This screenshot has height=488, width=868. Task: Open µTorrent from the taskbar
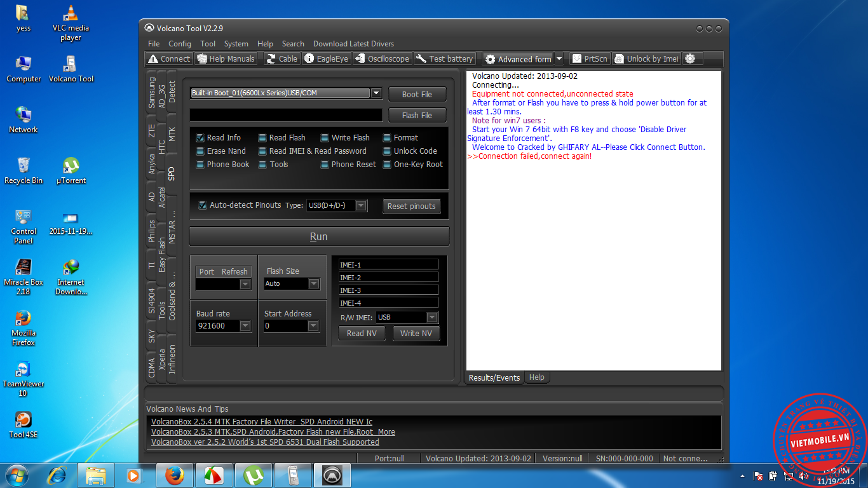pos(254,475)
